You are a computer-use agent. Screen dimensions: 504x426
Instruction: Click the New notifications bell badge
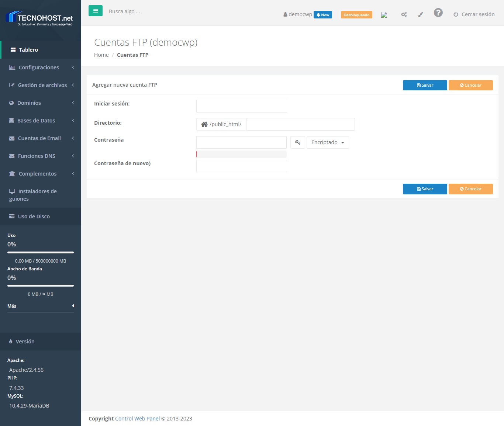[x=322, y=15]
